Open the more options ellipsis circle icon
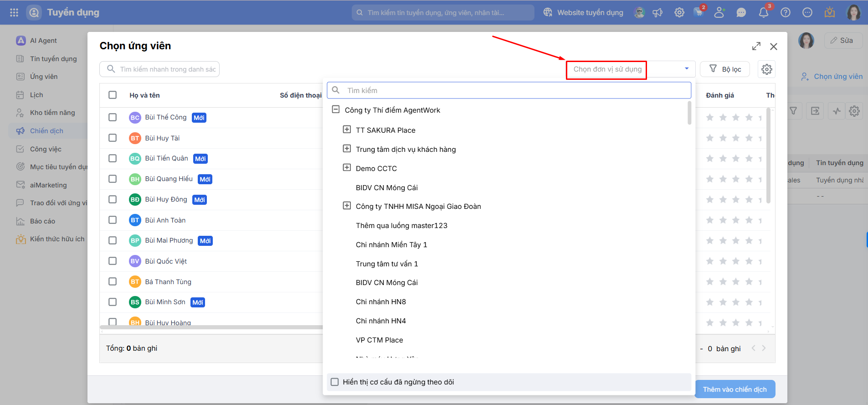 pos(807,12)
